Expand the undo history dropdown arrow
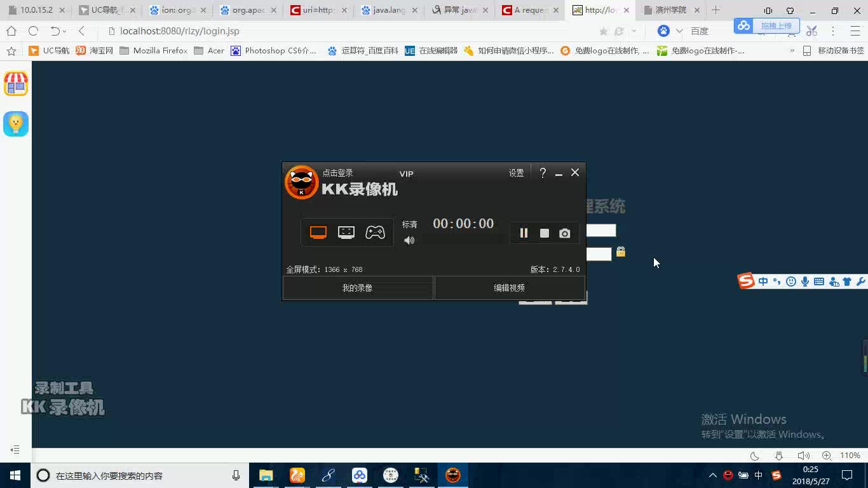Screen dimensions: 868x488 coord(65,32)
